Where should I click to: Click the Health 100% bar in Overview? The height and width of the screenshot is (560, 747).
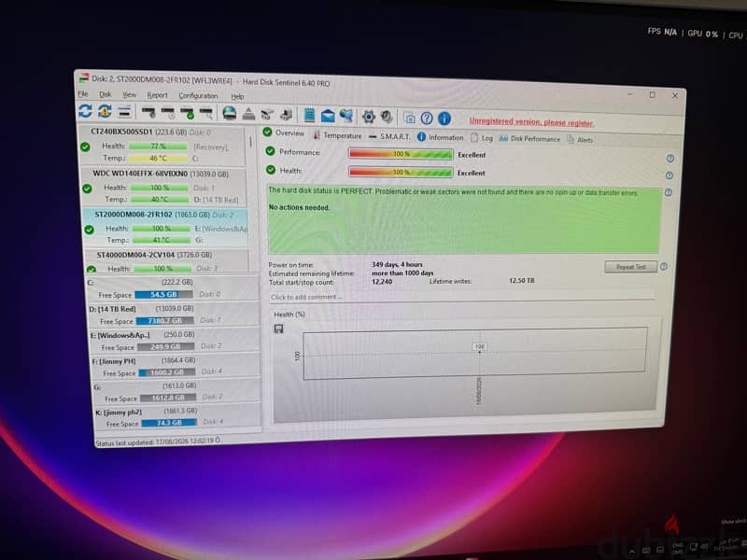[x=401, y=172]
